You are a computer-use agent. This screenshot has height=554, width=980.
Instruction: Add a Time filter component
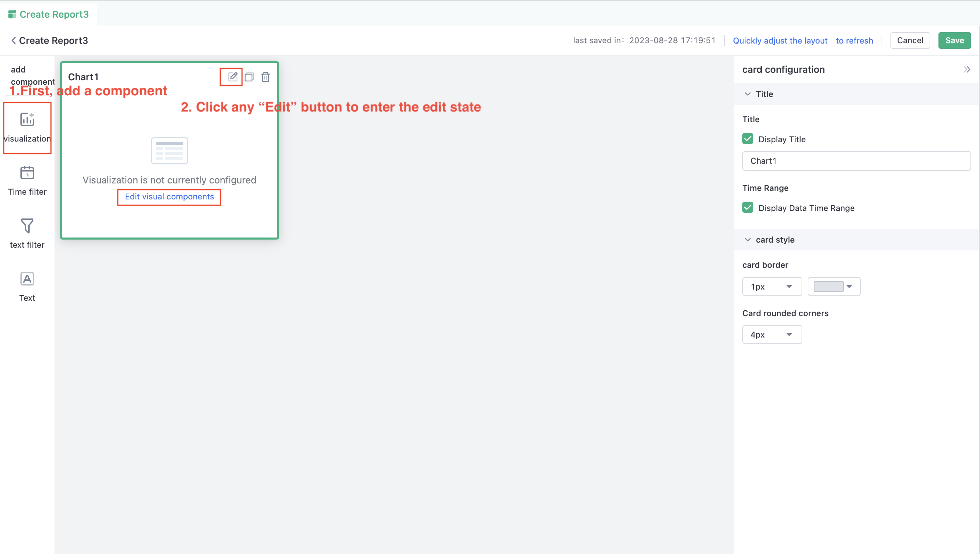tap(27, 179)
